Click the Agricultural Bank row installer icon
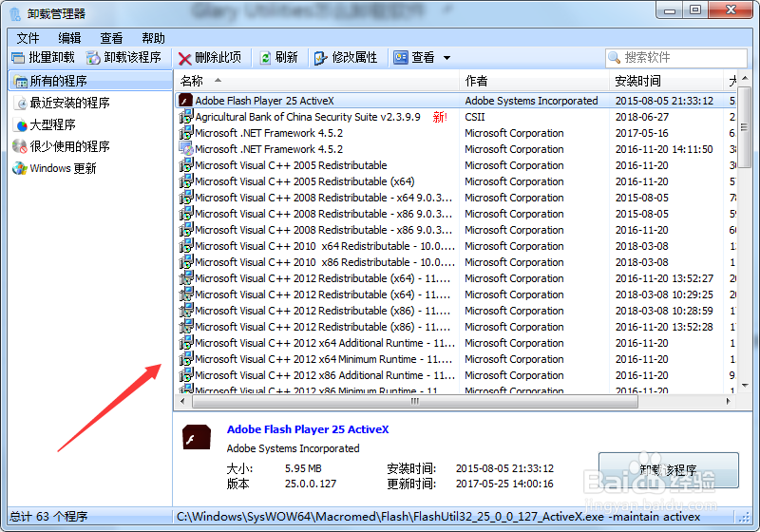The height and width of the screenshot is (532, 760). (x=186, y=116)
